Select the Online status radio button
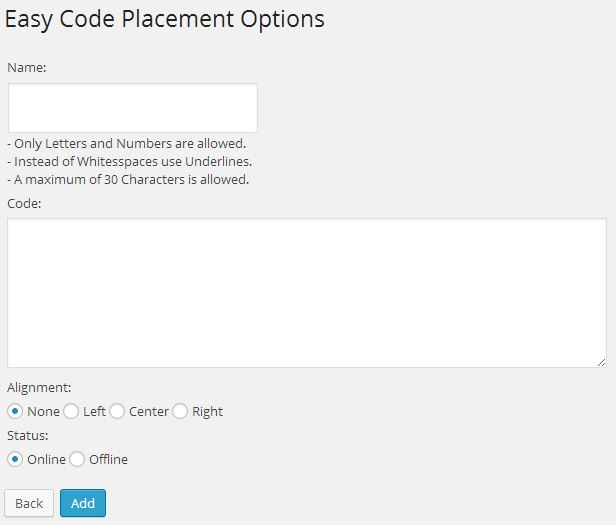Image resolution: width=616 pixels, height=525 pixels. pyautogui.click(x=15, y=459)
